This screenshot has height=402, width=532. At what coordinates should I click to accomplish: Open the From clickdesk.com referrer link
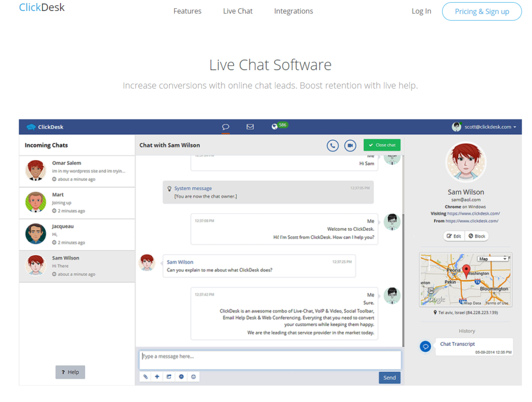pyautogui.click(x=472, y=221)
